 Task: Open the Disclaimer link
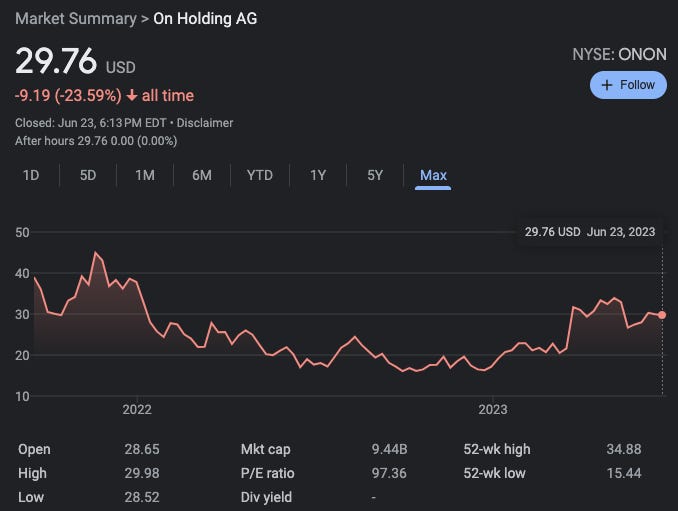tap(205, 123)
